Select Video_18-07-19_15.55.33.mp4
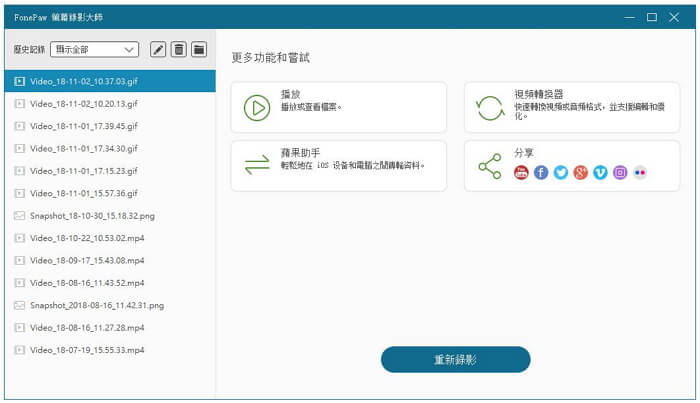Viewport: 700px width, 403px height. [x=110, y=350]
